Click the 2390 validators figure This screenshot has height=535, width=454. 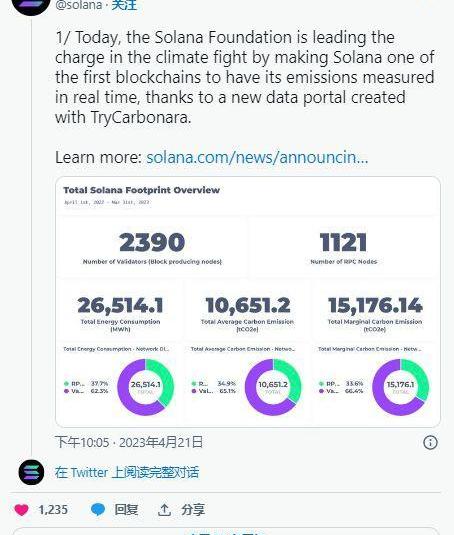coord(152,242)
